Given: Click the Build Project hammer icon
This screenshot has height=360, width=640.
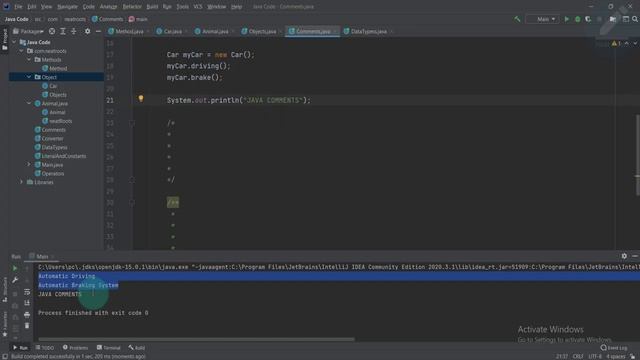Looking at the screenshot, I should coord(517,19).
